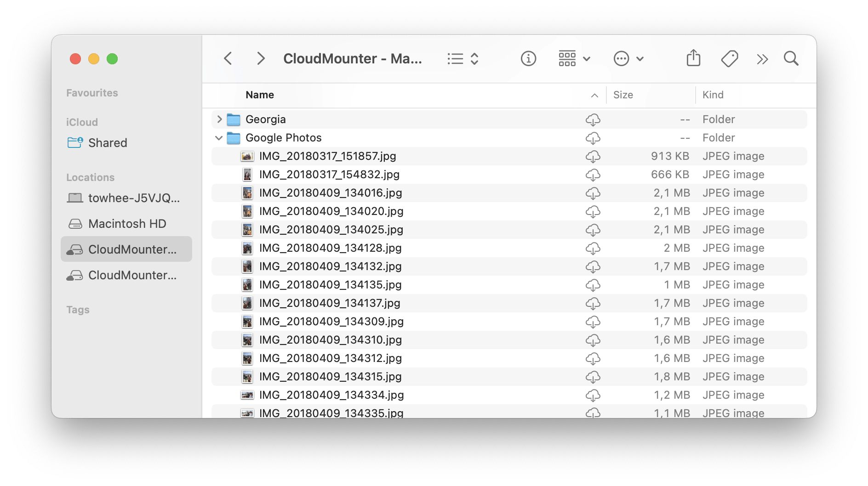Open Shared in the iCloud sidebar
The height and width of the screenshot is (486, 868).
pyautogui.click(x=126, y=143)
